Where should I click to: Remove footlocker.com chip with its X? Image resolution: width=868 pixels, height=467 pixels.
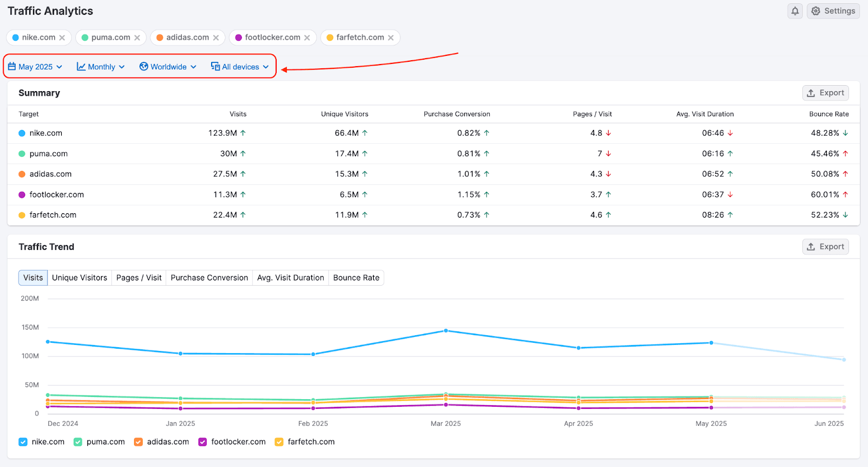tap(307, 37)
